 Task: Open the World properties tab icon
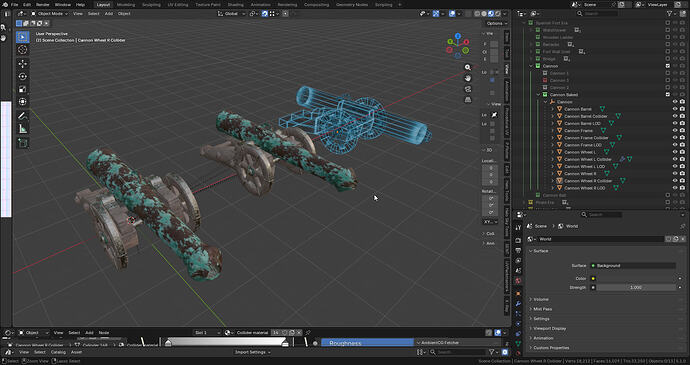(518, 280)
